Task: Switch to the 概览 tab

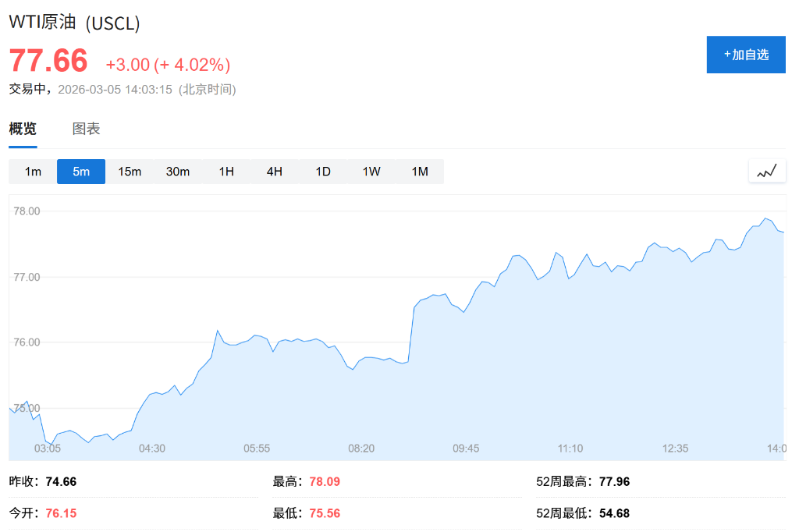Action: (23, 129)
